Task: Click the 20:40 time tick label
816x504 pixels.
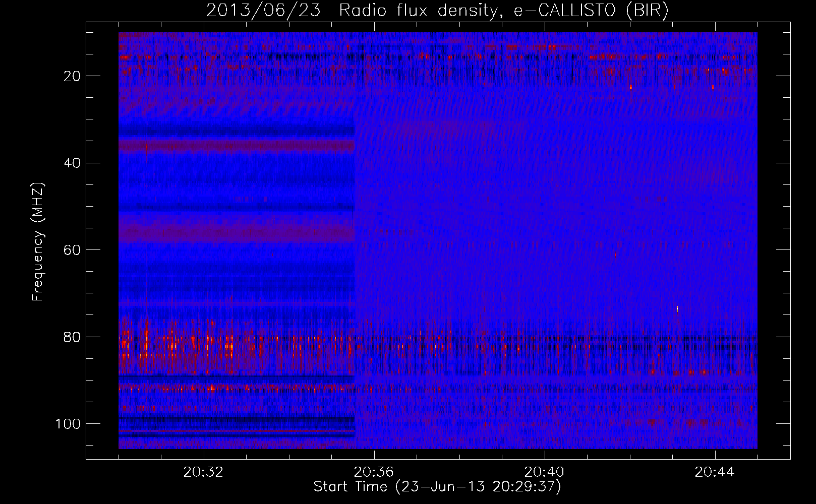Action: (x=544, y=472)
